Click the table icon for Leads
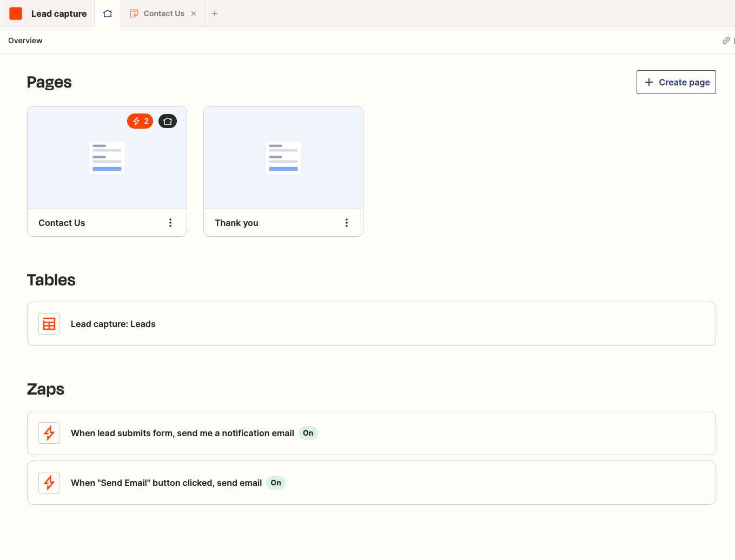This screenshot has height=560, width=735. 49,324
